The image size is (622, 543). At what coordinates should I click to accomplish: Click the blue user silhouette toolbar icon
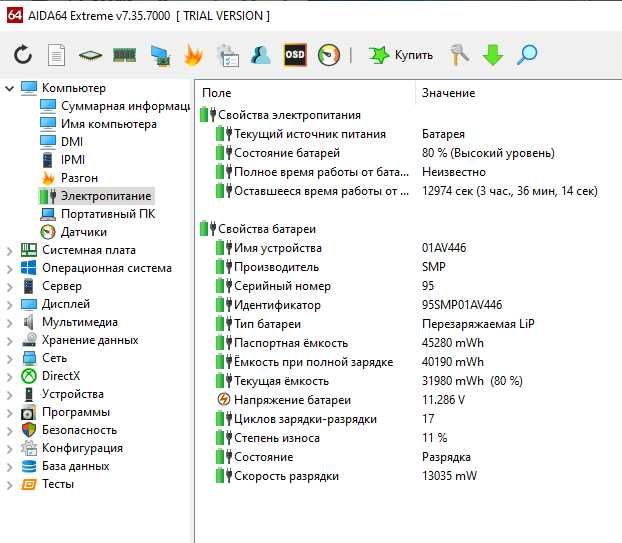coord(261,55)
